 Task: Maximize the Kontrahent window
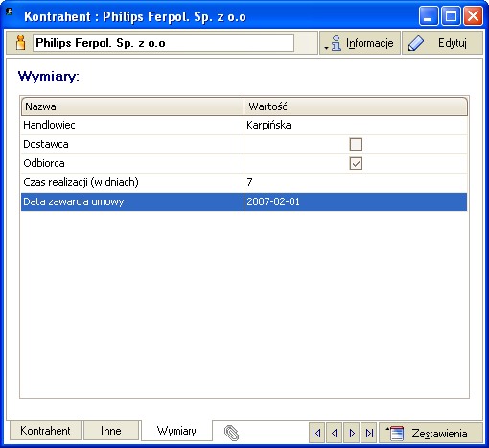[x=451, y=15]
